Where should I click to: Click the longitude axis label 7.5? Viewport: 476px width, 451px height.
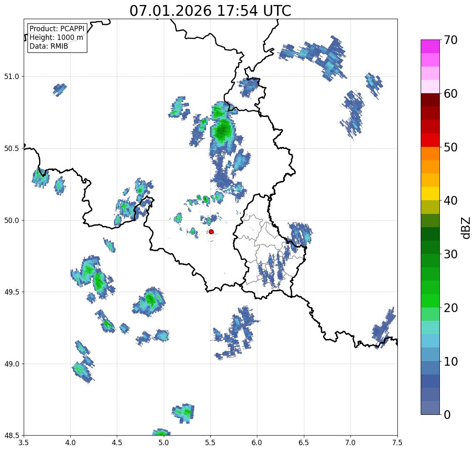pos(397,443)
